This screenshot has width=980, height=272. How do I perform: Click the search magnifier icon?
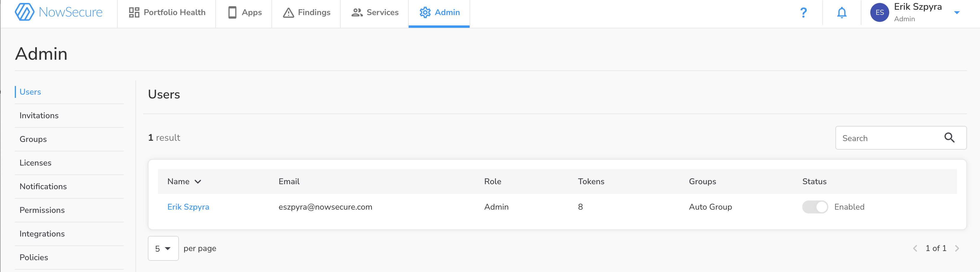949,138
